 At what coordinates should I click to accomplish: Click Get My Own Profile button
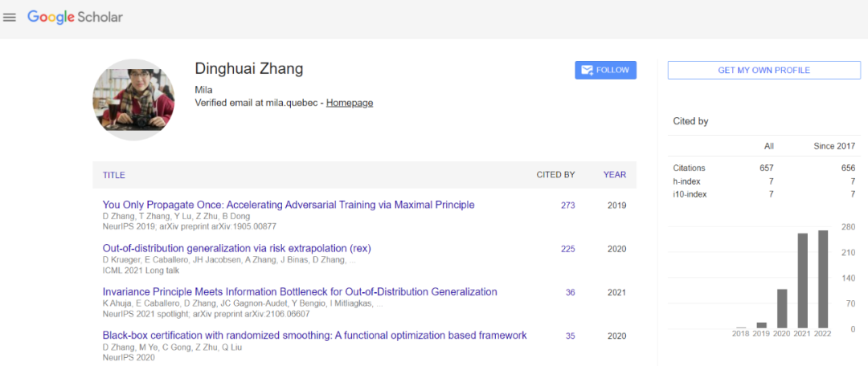tap(764, 71)
